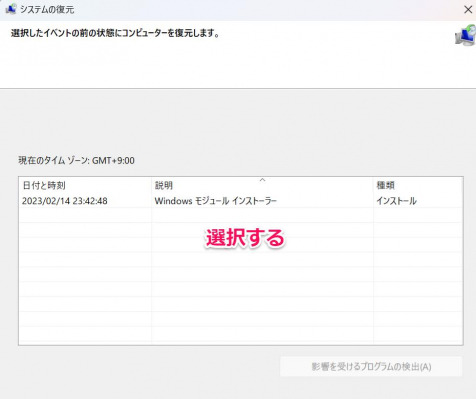Click the System Restore title bar icon

coord(11,9)
